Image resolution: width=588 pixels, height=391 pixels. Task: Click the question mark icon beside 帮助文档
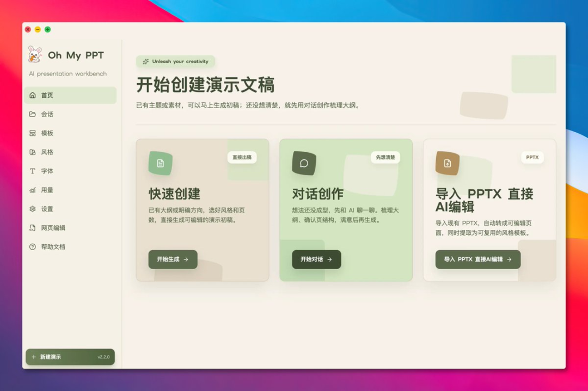point(33,247)
